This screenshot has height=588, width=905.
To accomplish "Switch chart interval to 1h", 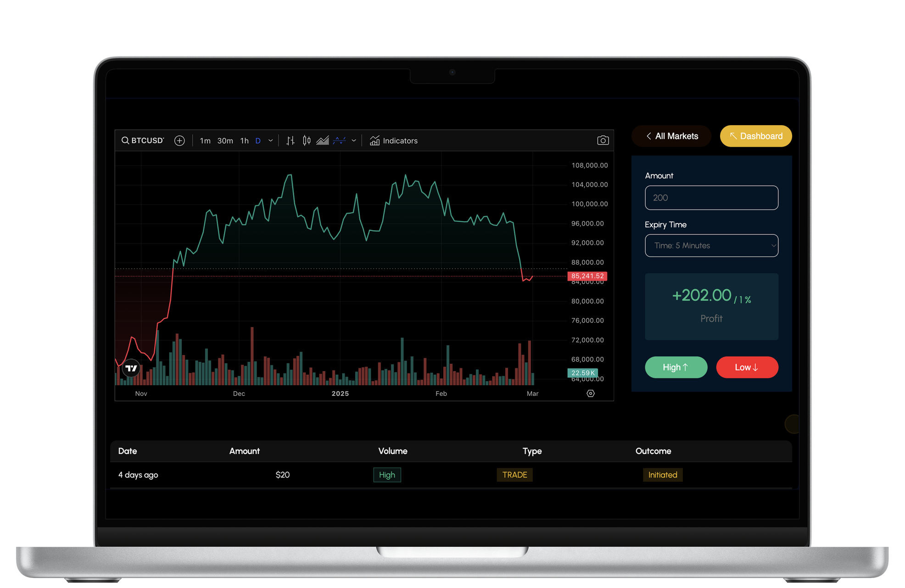I will [x=245, y=141].
